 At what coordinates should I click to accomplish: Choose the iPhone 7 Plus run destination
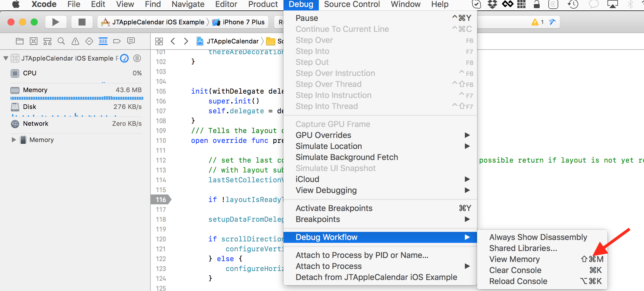[x=238, y=22]
